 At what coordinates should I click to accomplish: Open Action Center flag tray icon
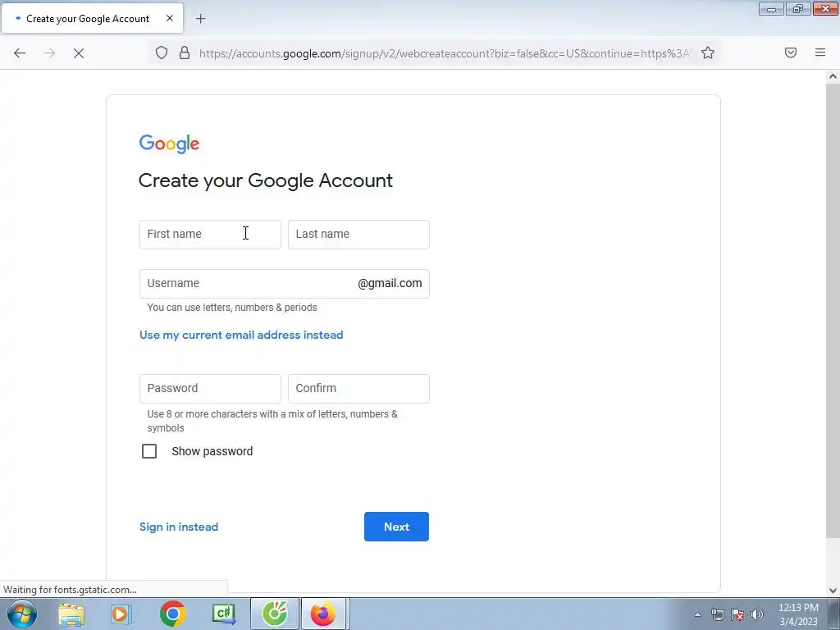point(737,614)
